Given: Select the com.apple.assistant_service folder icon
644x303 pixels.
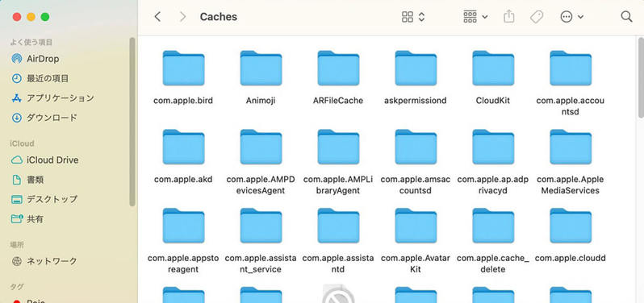Looking at the screenshot, I should [261, 226].
